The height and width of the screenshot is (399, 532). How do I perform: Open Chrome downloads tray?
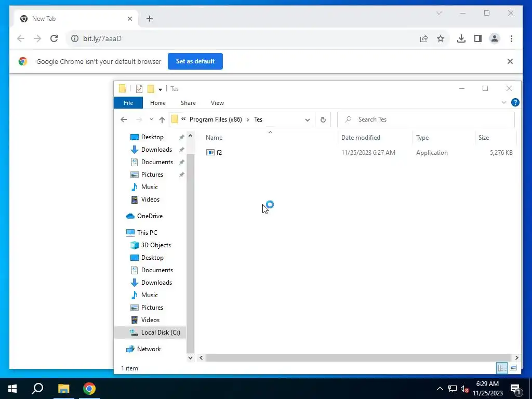click(x=461, y=38)
